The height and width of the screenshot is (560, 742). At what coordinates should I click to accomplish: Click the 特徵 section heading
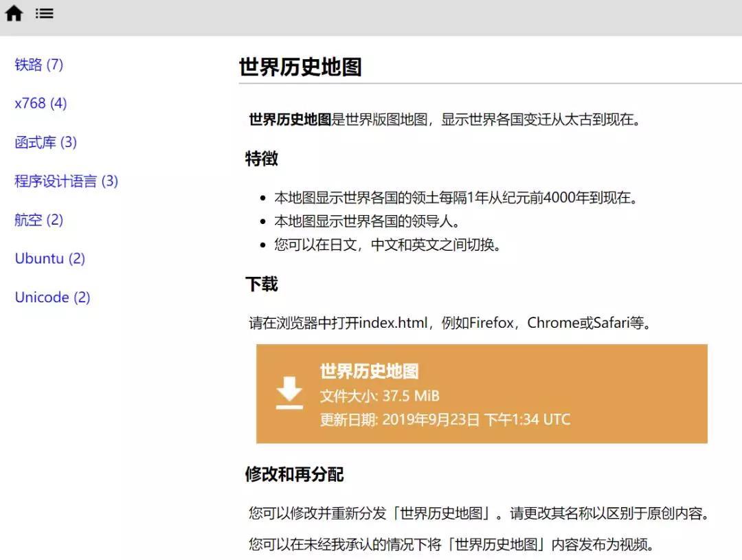261,159
